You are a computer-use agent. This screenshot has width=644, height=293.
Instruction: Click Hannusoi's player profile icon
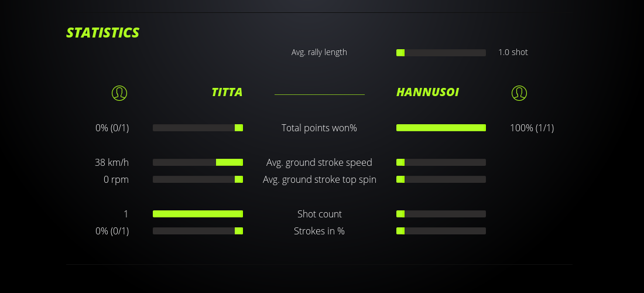519,93
